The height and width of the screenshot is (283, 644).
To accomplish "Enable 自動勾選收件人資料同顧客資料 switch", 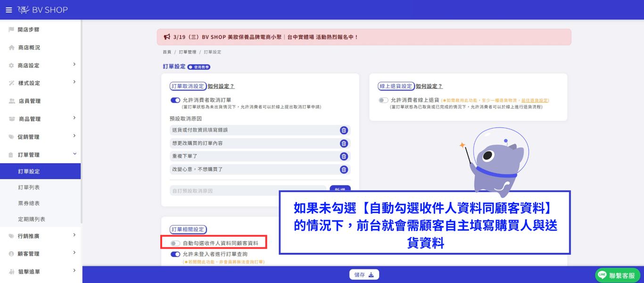I will click(x=175, y=243).
